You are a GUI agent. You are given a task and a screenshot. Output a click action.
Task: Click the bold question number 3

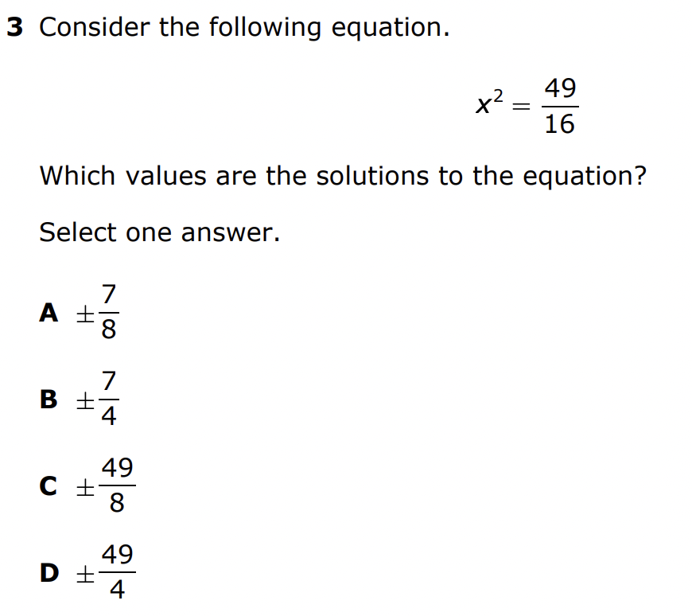(x=15, y=28)
